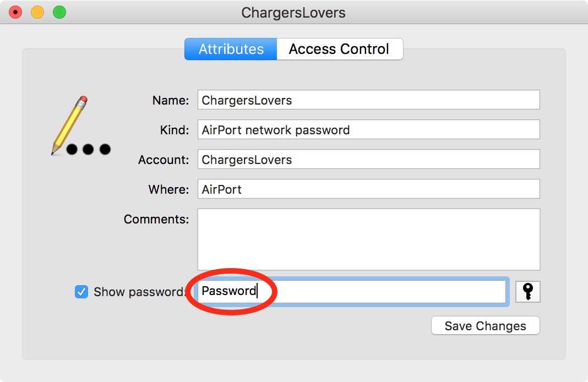The height and width of the screenshot is (382, 588).
Task: Click the Comments label
Action: coord(156,219)
